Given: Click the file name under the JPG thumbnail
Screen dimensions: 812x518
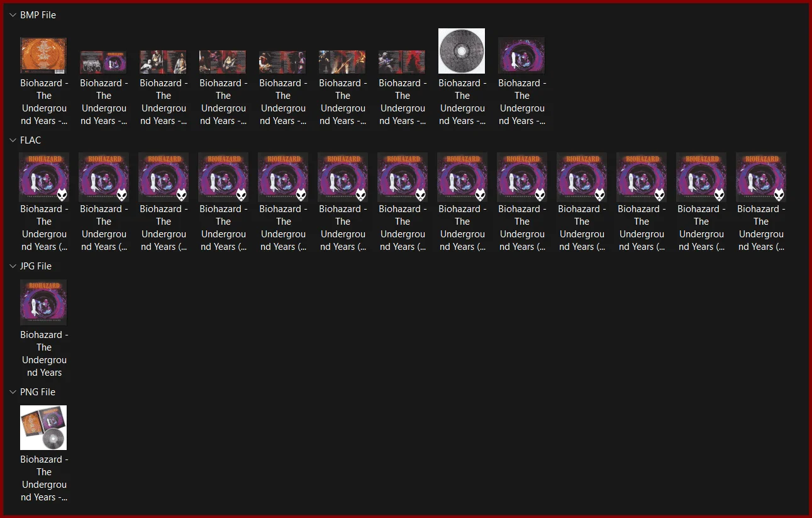Looking at the screenshot, I should (x=44, y=354).
